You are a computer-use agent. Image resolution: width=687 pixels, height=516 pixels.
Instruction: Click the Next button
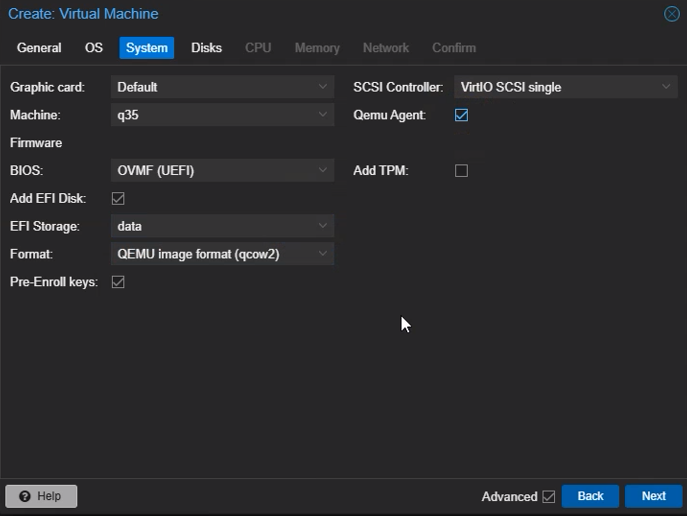pyautogui.click(x=653, y=496)
